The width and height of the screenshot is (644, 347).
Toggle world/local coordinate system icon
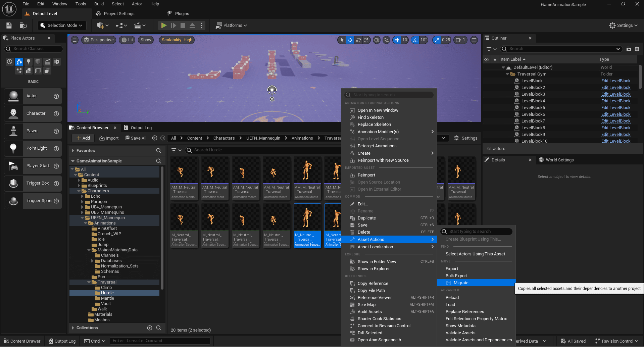point(377,40)
